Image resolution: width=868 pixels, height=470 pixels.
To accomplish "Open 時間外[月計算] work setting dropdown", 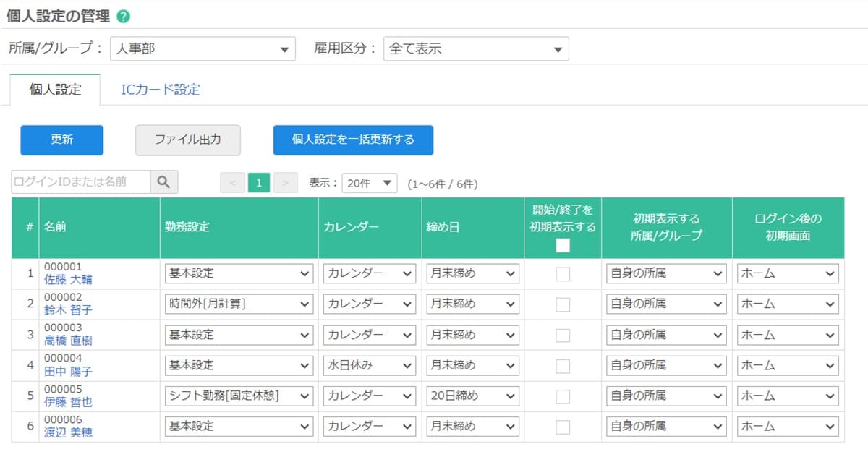I will (239, 304).
